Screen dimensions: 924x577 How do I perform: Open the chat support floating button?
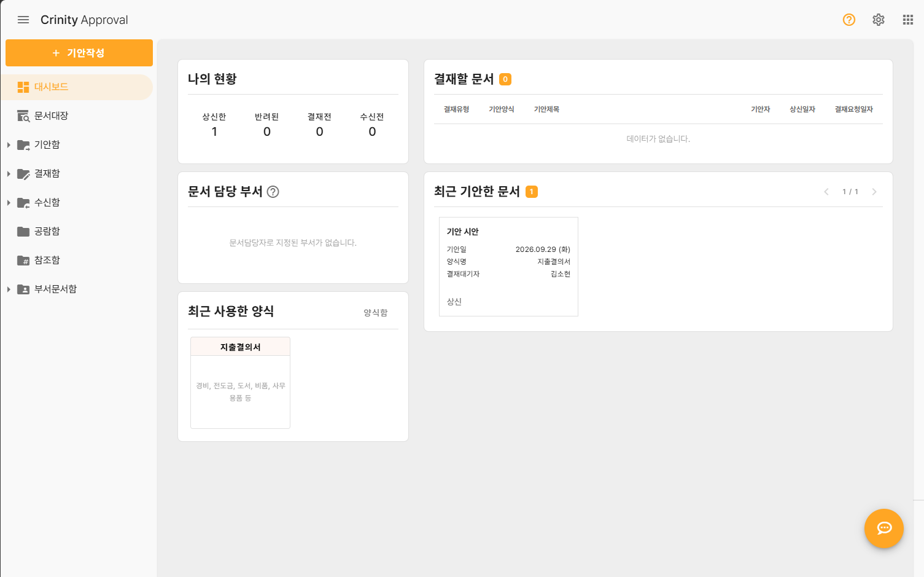(884, 528)
